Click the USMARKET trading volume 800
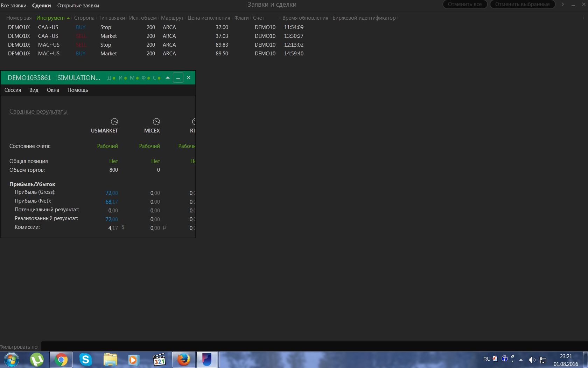This screenshot has width=588, height=368. 114,170
